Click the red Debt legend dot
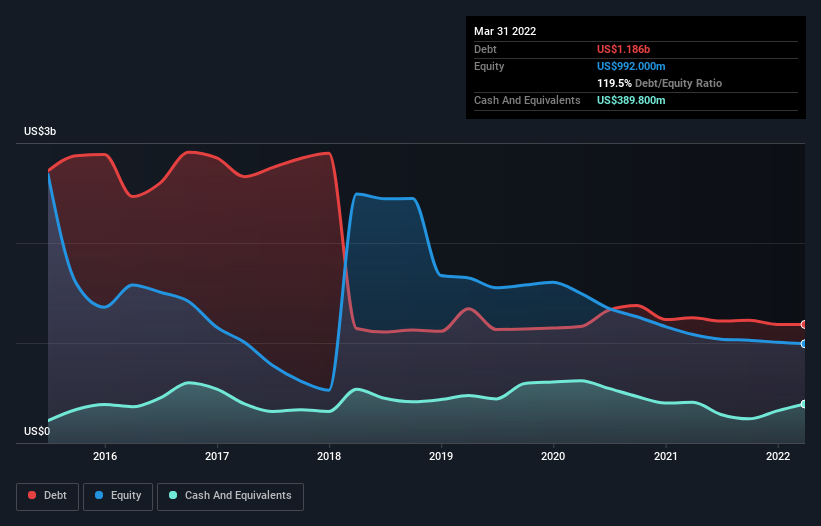This screenshot has height=526, width=821. click(x=32, y=495)
